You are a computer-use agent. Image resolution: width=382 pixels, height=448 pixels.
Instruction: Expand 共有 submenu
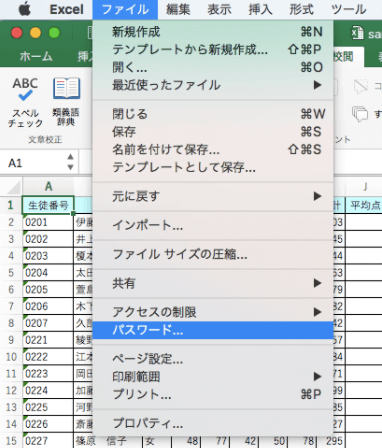[x=213, y=283]
